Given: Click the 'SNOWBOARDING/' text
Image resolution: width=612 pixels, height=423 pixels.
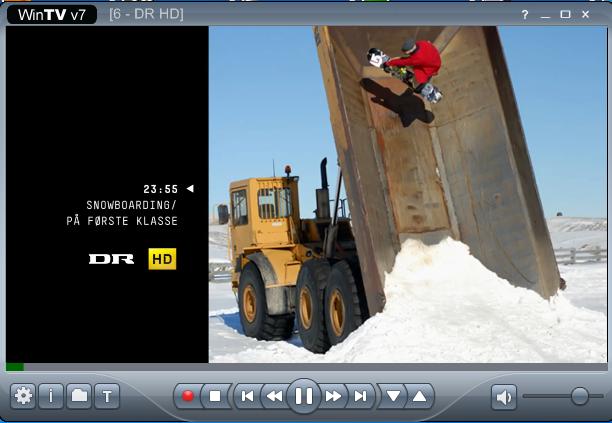Looking at the screenshot, I should 132,205.
